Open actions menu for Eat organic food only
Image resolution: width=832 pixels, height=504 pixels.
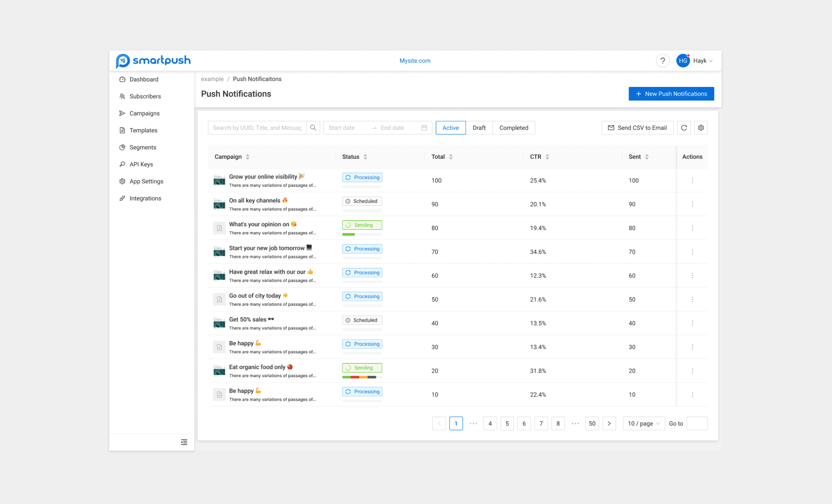click(692, 371)
